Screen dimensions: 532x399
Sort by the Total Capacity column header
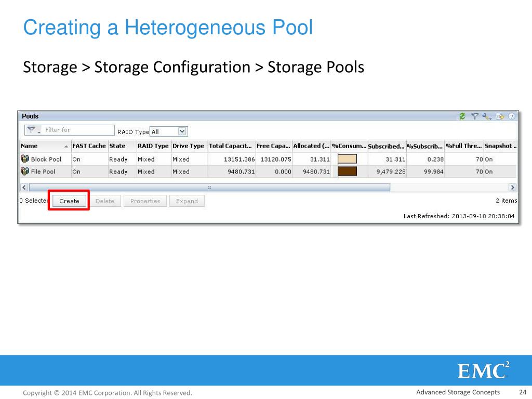[231, 146]
